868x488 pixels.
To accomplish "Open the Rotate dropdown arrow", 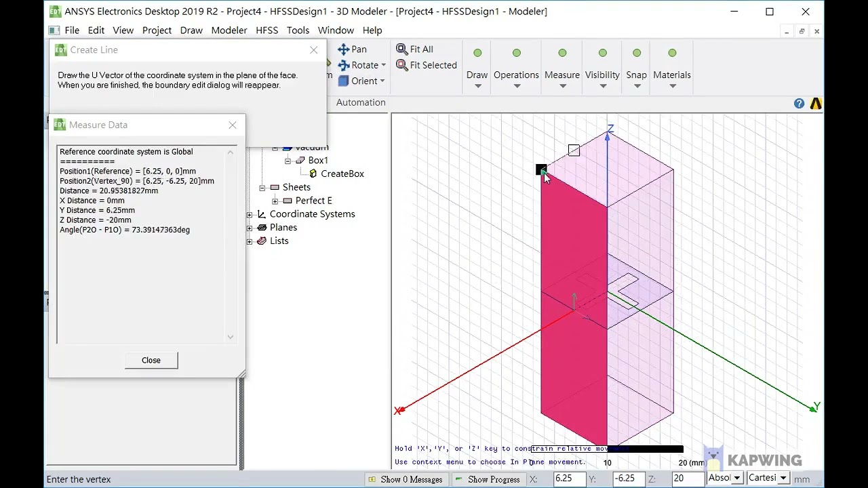I will tap(383, 66).
